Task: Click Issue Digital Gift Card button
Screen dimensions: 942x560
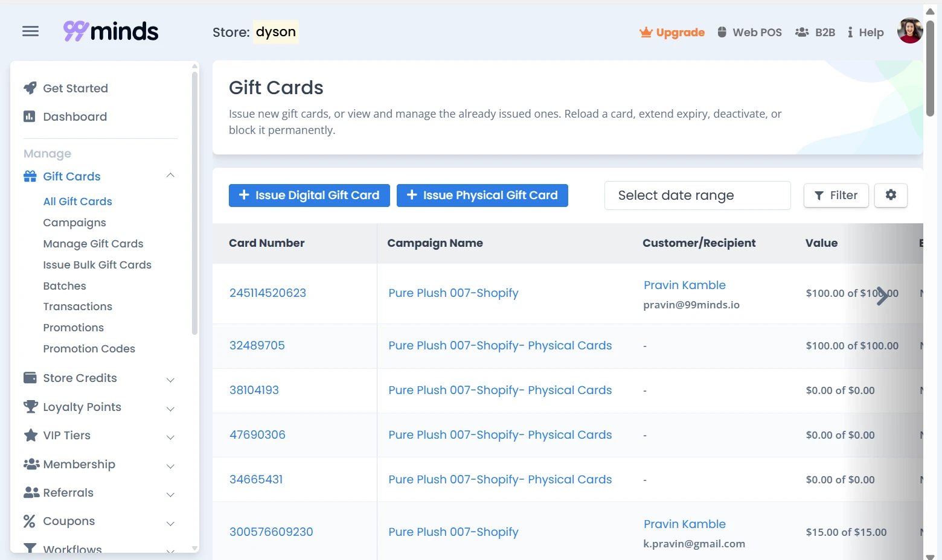Action: point(309,195)
